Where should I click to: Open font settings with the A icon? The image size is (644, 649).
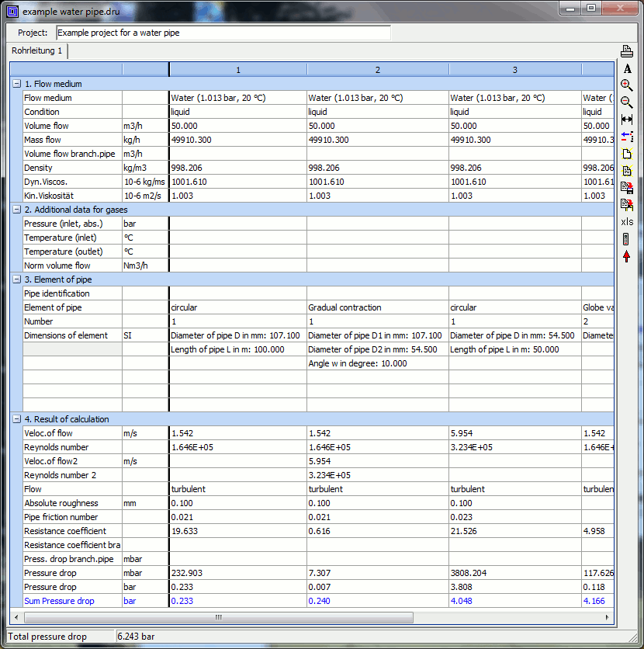[627, 69]
